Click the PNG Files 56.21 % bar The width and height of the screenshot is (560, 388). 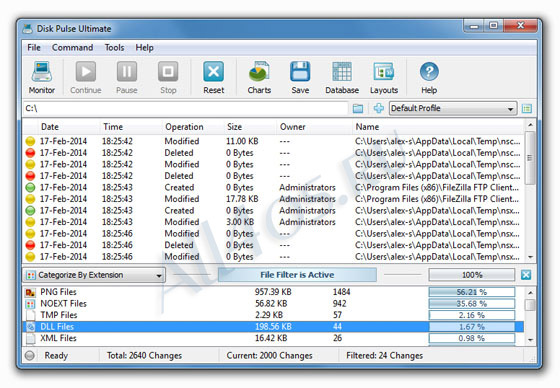click(x=472, y=292)
